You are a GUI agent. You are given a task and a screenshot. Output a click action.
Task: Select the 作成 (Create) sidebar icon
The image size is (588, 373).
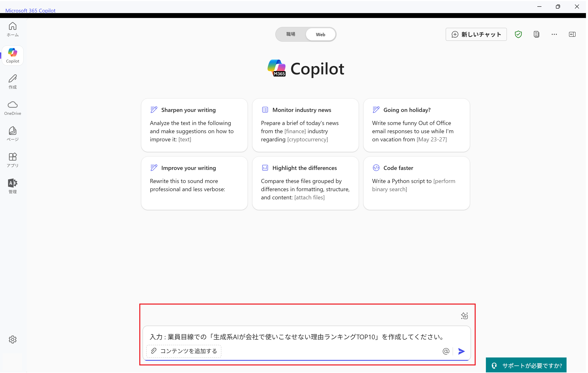pyautogui.click(x=12, y=82)
